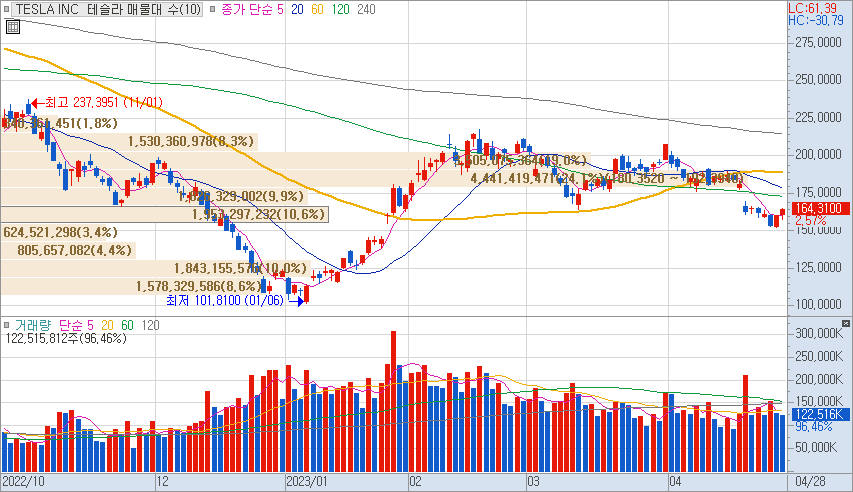
Task: Click the 100.0000 price axis label
Action: tap(818, 305)
